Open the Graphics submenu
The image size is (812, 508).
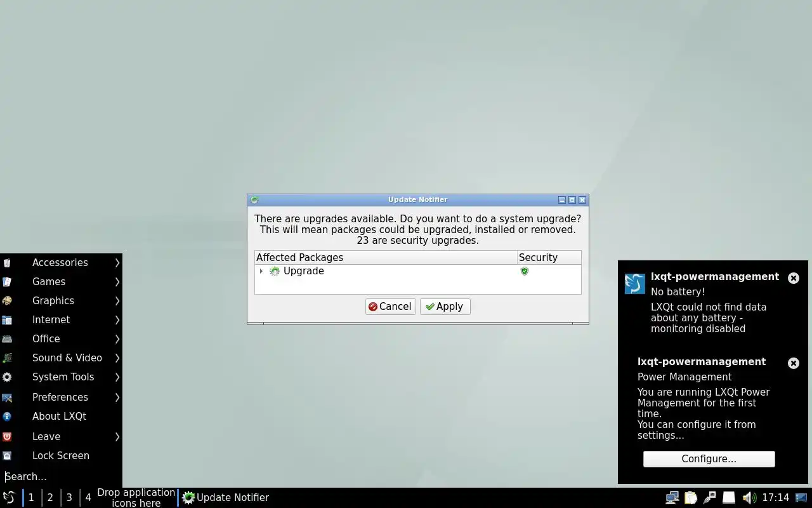[61, 300]
